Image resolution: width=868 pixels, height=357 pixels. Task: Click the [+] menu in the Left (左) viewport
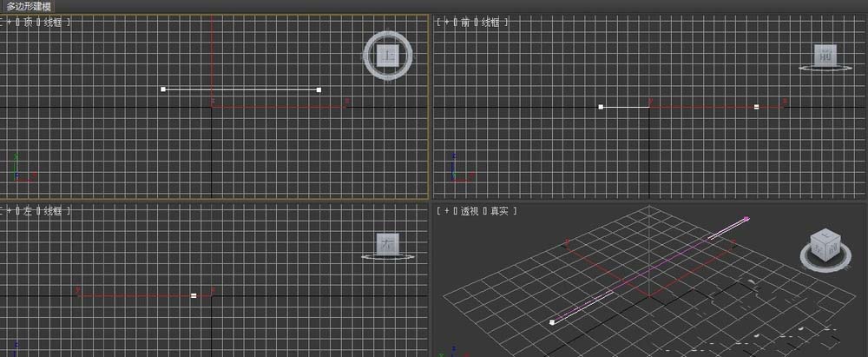click(10, 211)
